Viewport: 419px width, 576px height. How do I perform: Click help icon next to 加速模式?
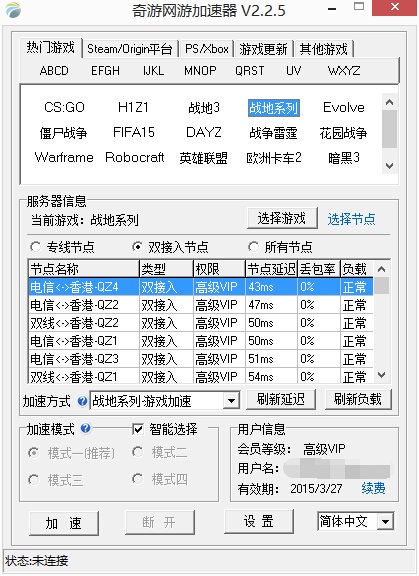pyautogui.click(x=86, y=428)
